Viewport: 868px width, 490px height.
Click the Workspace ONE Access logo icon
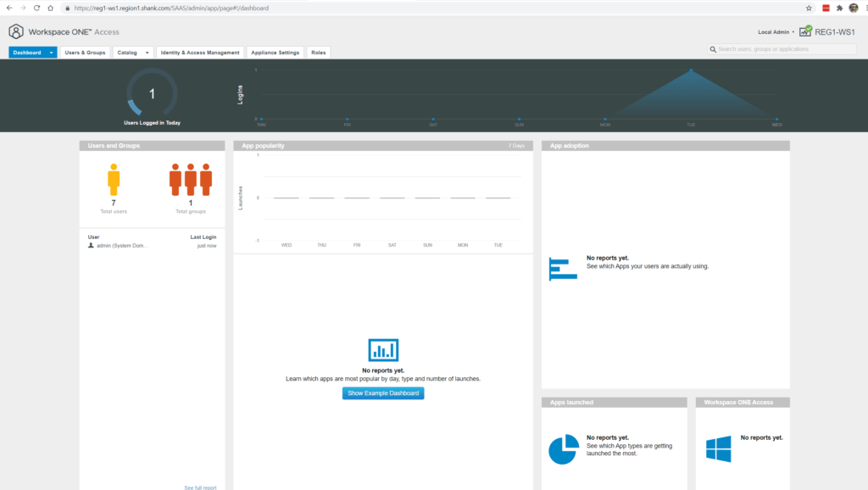16,31
